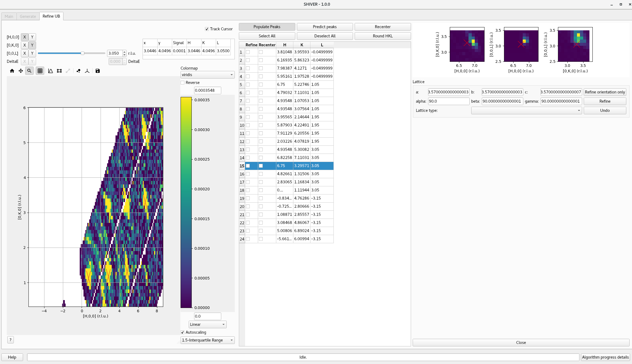Image resolution: width=632 pixels, height=364 pixels.
Task: Activate the zoom magnifier tool
Action: (29, 71)
